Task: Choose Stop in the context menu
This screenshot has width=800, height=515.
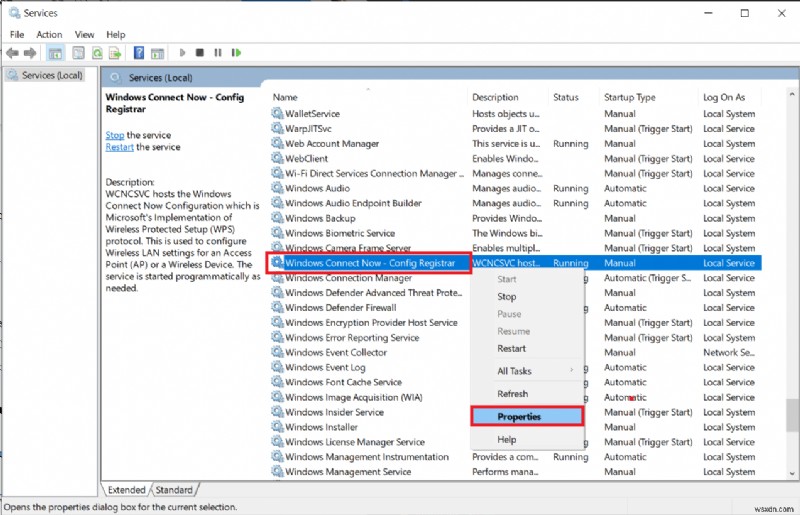Action: coord(527,297)
